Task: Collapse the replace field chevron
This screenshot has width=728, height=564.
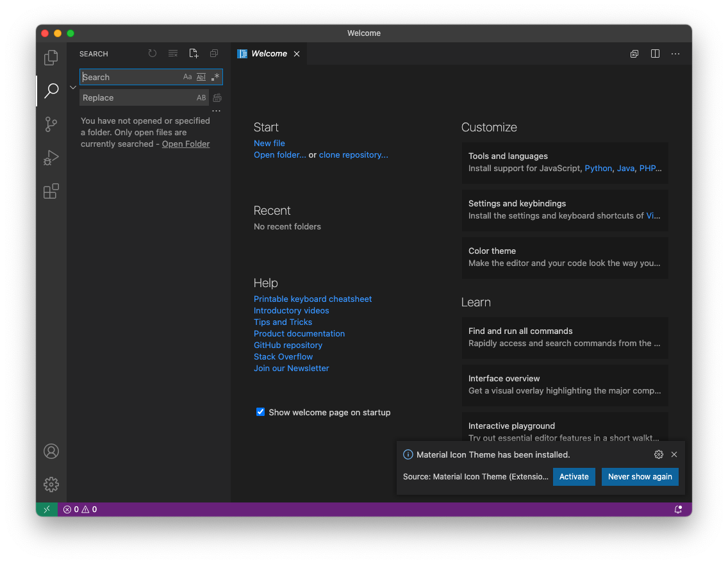Action: coord(73,87)
